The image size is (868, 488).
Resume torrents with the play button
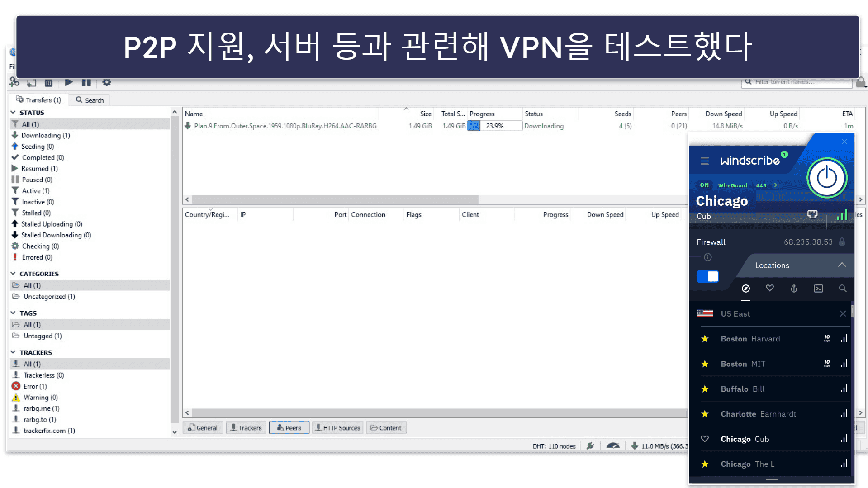pyautogui.click(x=69, y=82)
